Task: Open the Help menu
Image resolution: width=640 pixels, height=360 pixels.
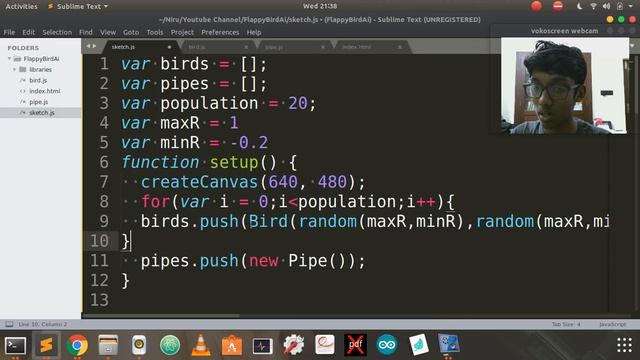Action: coord(253,32)
